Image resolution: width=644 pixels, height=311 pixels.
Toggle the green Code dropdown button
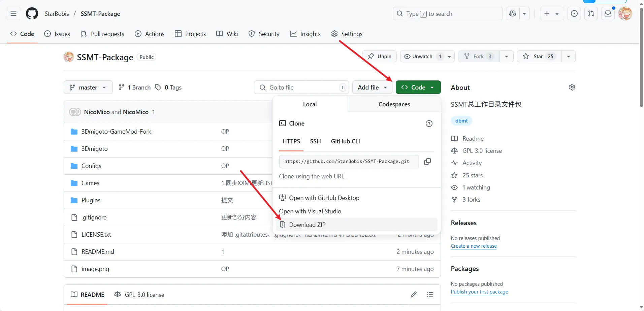coord(418,87)
